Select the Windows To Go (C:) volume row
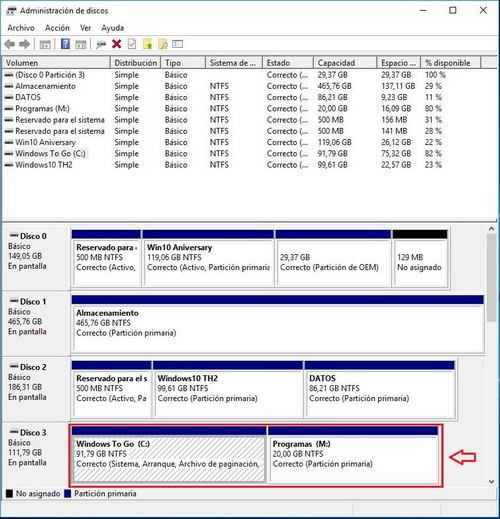This screenshot has width=500, height=519. pyautogui.click(x=242, y=154)
